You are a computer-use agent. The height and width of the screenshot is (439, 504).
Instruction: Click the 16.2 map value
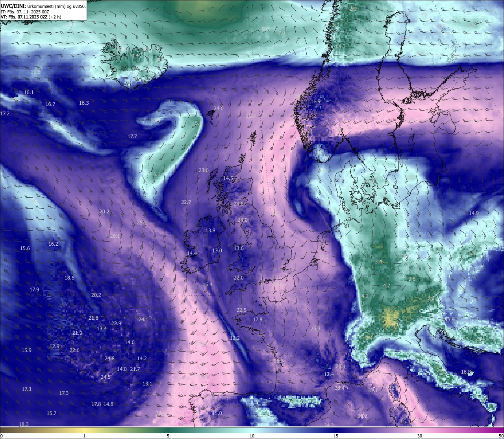[x=53, y=244]
